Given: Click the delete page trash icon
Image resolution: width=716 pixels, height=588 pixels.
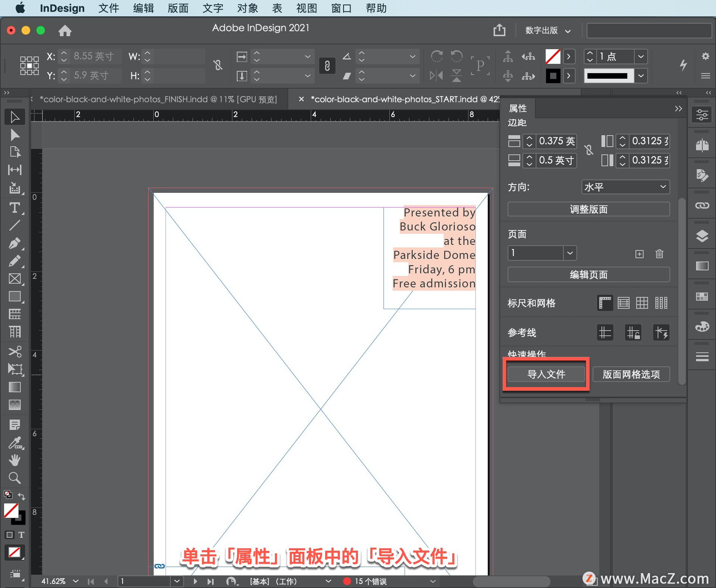Looking at the screenshot, I should [659, 254].
